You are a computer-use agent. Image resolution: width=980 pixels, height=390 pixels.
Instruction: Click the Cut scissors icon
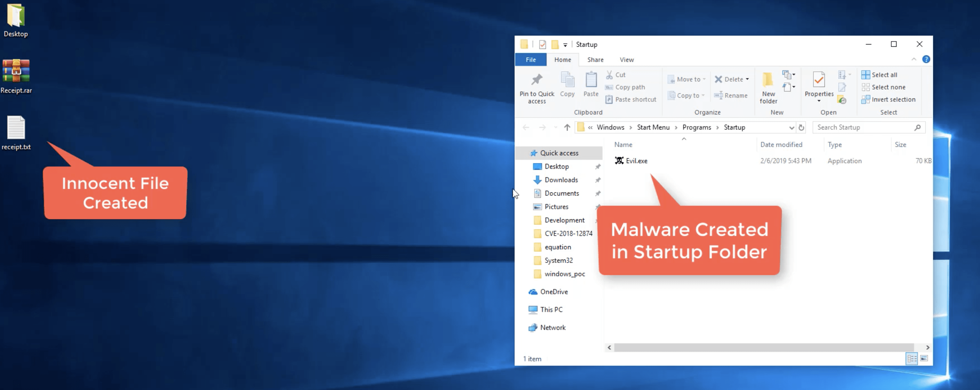pos(609,74)
